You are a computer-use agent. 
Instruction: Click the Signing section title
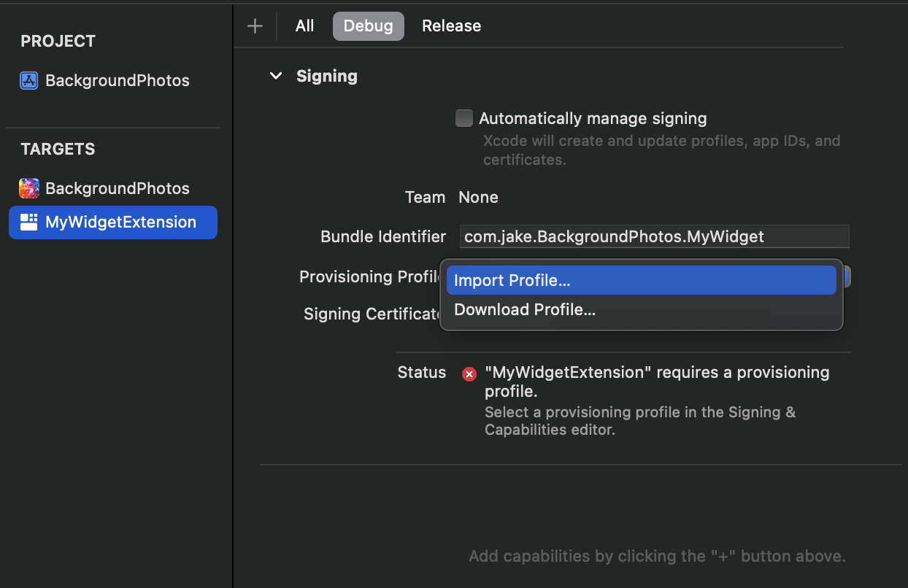coord(327,76)
